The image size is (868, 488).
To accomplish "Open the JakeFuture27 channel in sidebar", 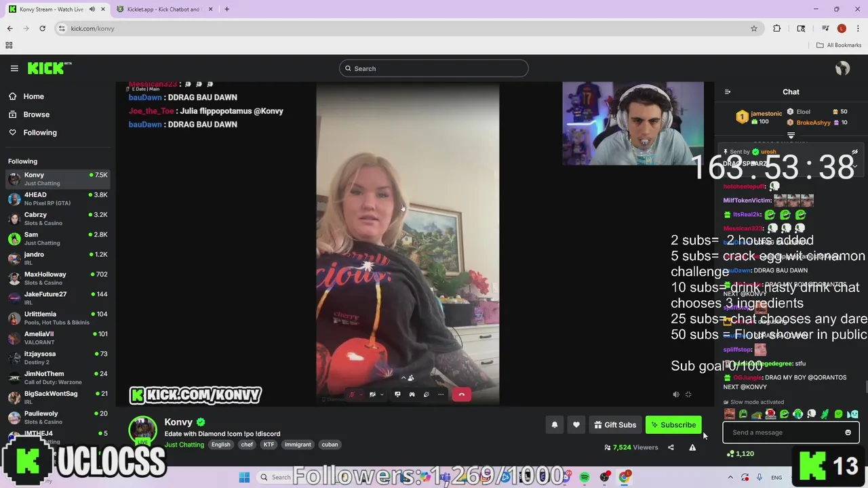I will coord(58,298).
